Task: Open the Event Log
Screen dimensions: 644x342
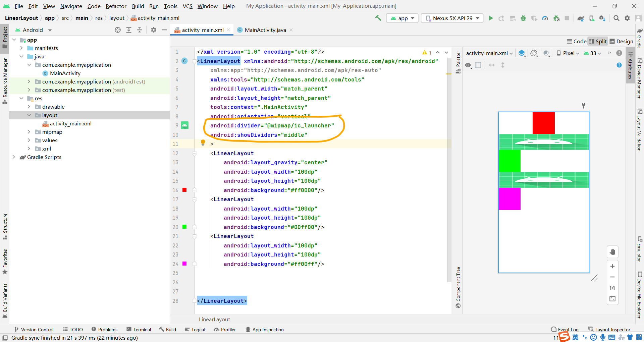Action: point(568,330)
